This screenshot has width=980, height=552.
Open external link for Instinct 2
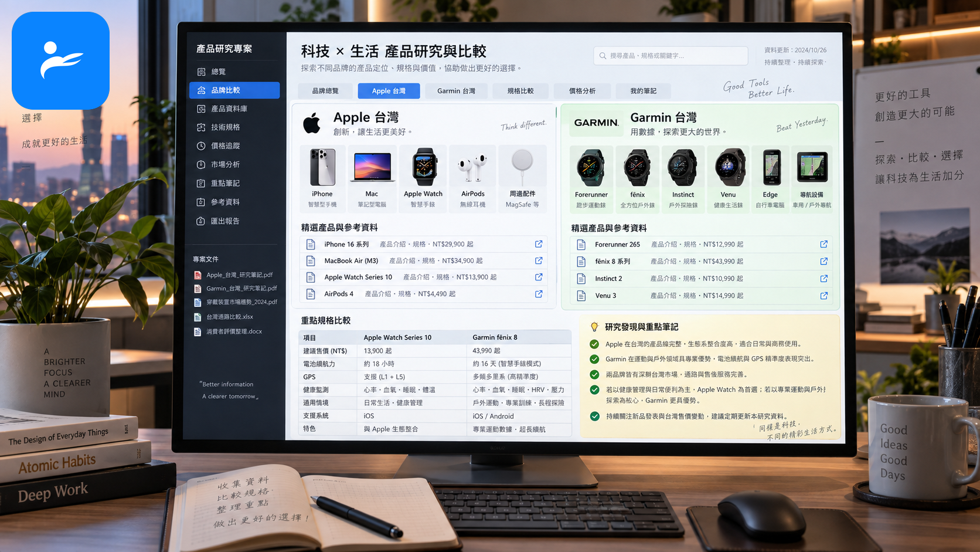coord(824,279)
